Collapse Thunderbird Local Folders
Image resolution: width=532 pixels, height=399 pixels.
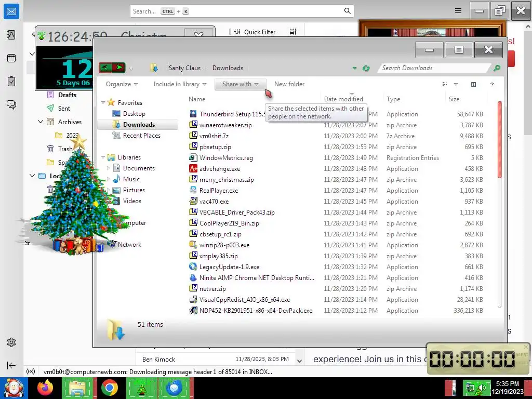click(x=32, y=176)
